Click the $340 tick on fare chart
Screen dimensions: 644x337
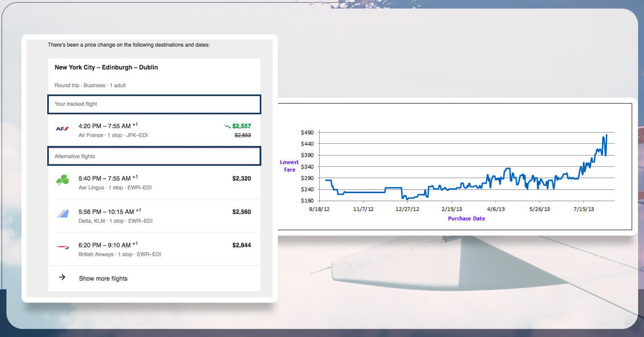point(307,166)
